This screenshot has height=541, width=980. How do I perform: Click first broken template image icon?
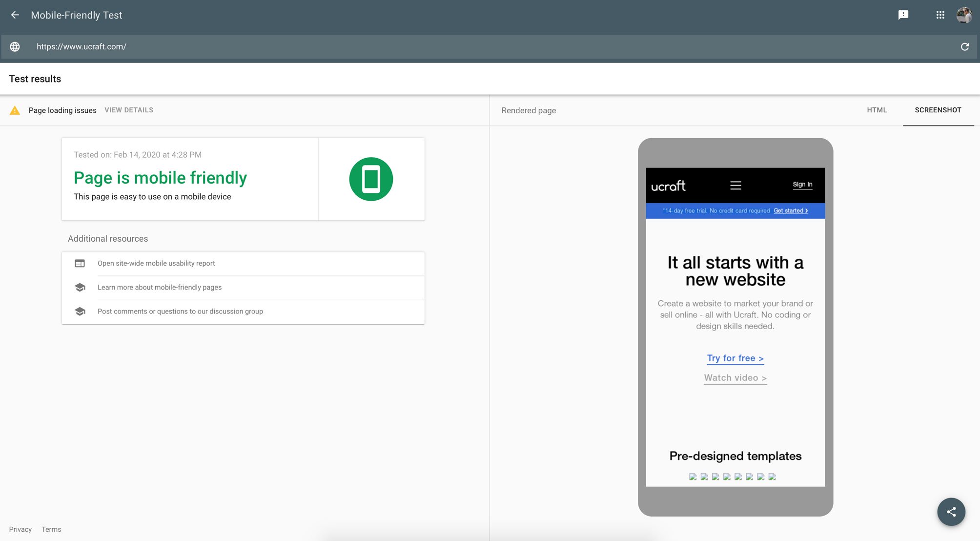tap(693, 477)
